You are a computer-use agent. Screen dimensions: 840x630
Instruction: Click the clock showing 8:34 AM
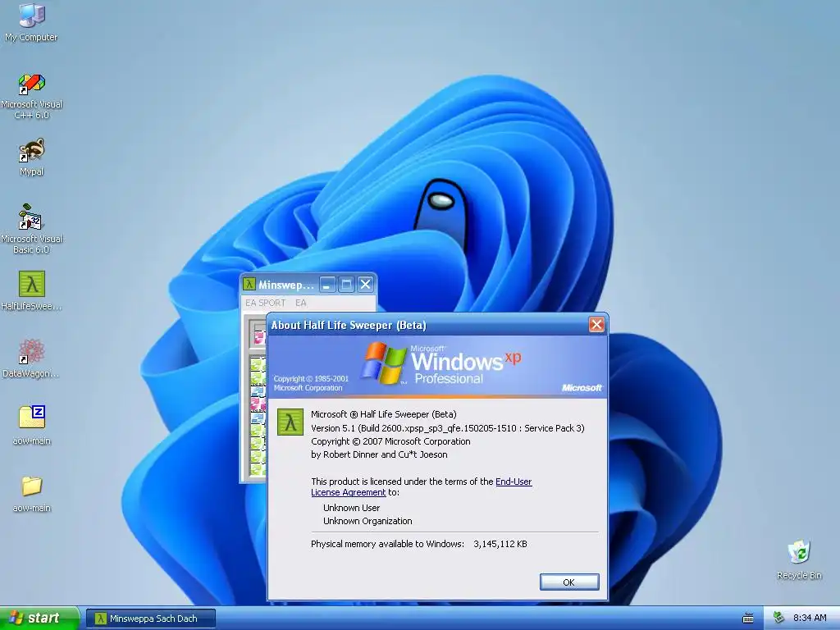tap(810, 619)
